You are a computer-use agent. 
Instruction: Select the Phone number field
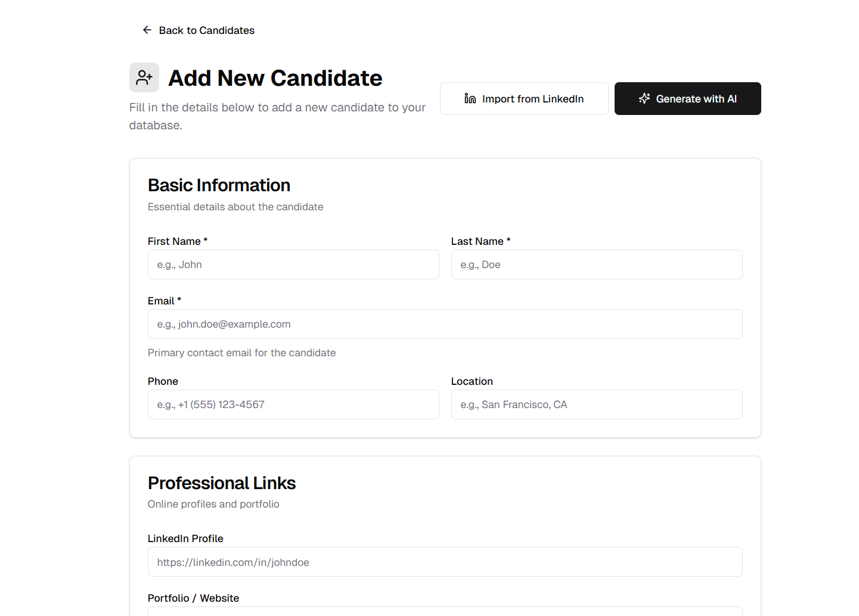[x=293, y=405]
